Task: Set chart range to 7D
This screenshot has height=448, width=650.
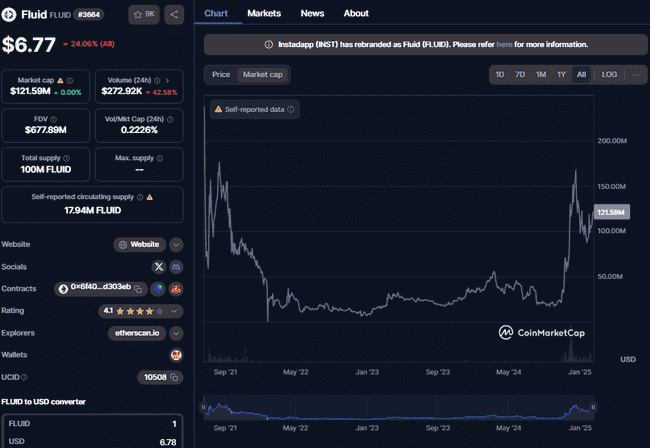Action: tap(520, 75)
